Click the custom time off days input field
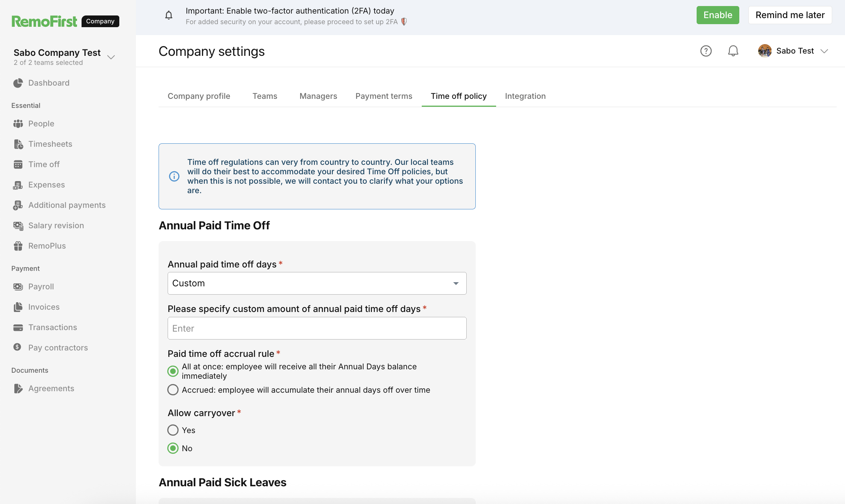Screen dimensions: 845x504 (317, 328)
